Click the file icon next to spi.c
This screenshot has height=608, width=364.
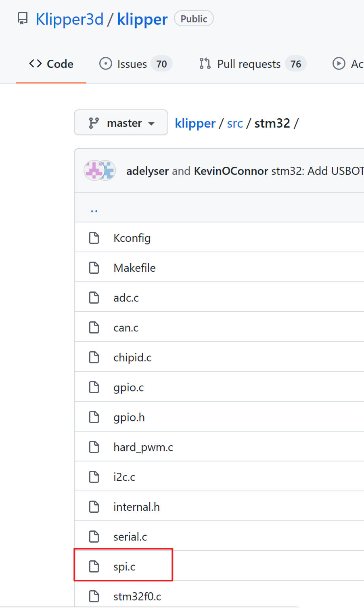click(94, 566)
